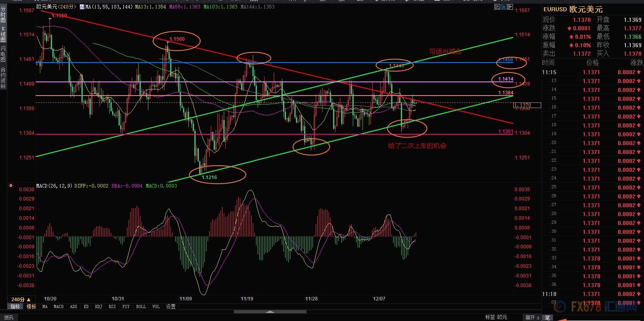Click the 12/07 date marker on time axis
The width and height of the screenshot is (644, 321).
(x=379, y=299)
